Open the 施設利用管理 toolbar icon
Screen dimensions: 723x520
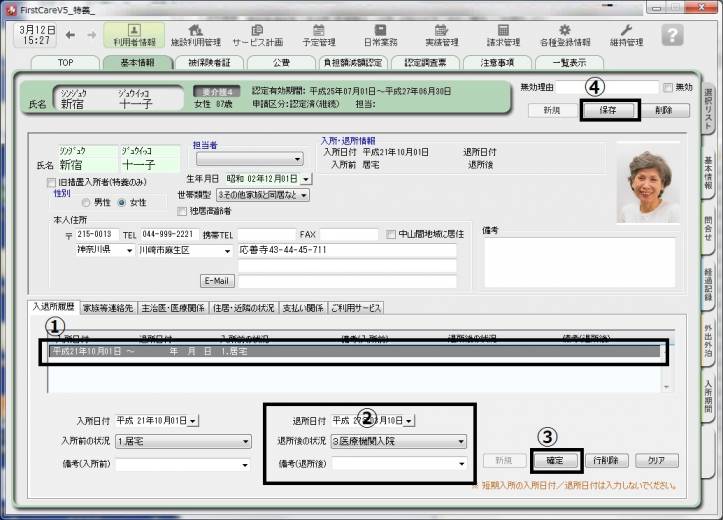(196, 36)
